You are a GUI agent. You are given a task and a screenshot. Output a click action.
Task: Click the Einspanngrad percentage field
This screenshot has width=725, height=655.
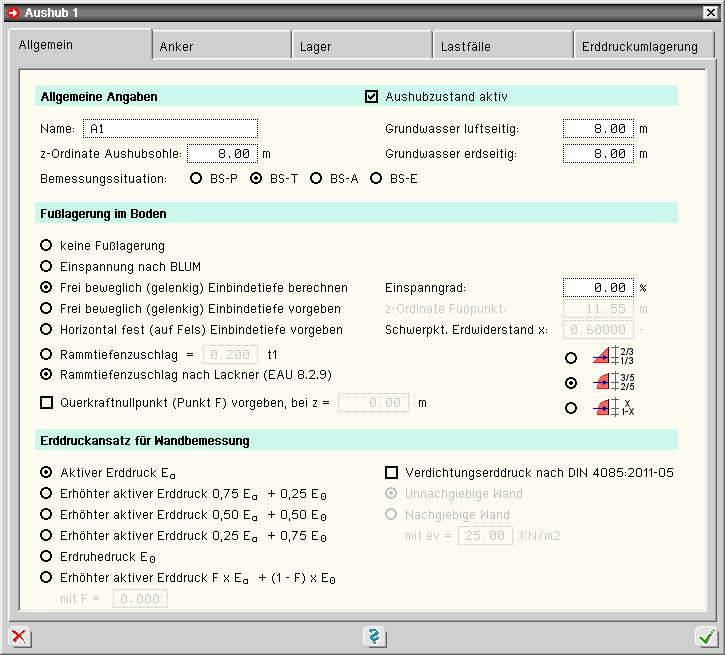(598, 288)
